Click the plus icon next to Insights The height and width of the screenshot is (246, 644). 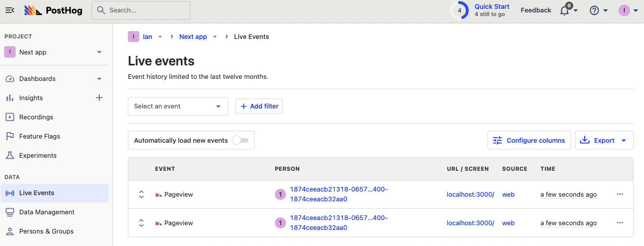pos(99,98)
